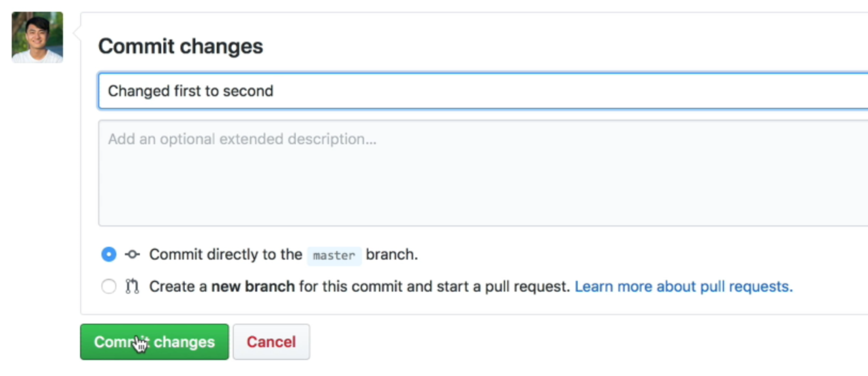This screenshot has width=868, height=376.
Task: Toggle the new branch pull request radio
Action: (108, 286)
